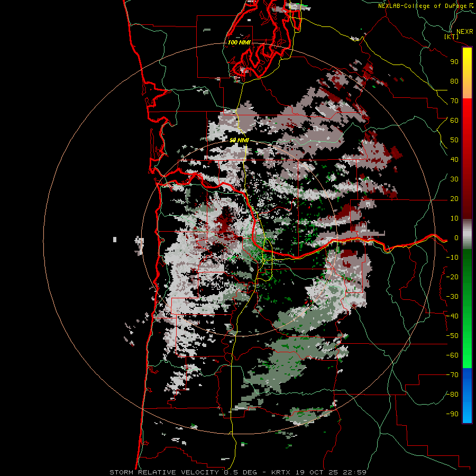The image size is (476, 476).
Task: Select the light blue segment near -90
Action: pos(467,413)
